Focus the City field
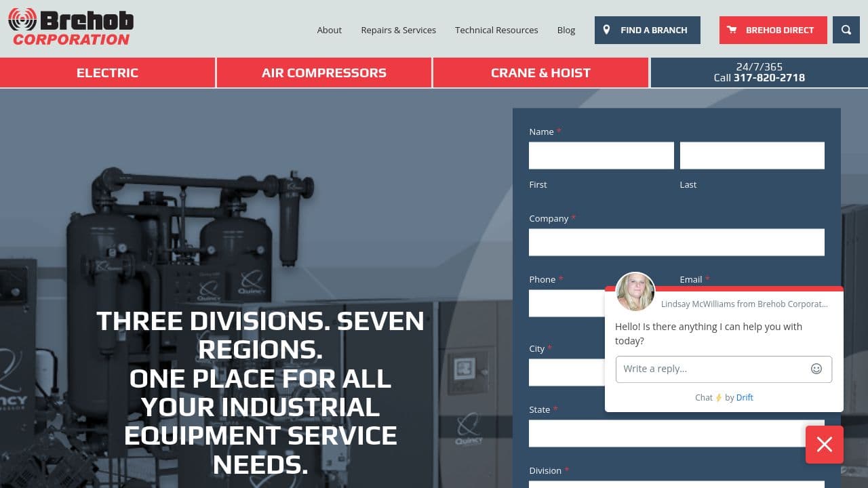This screenshot has height=488, width=868. 566,372
